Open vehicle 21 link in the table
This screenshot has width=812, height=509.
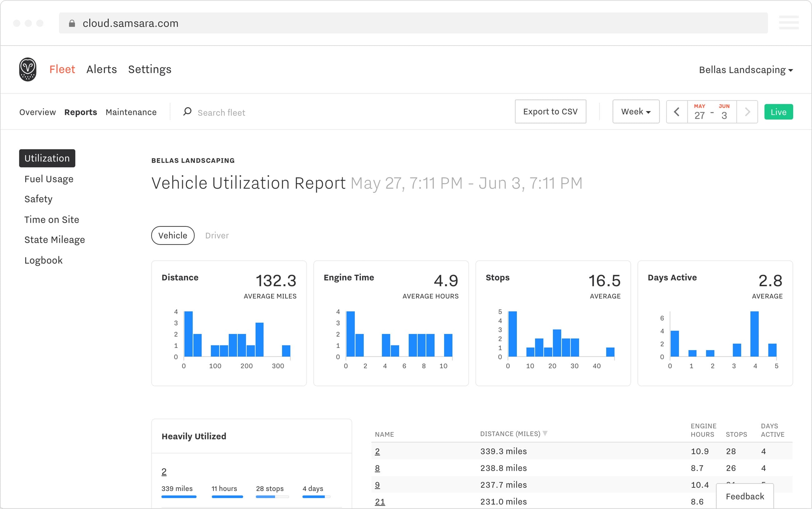click(x=380, y=502)
